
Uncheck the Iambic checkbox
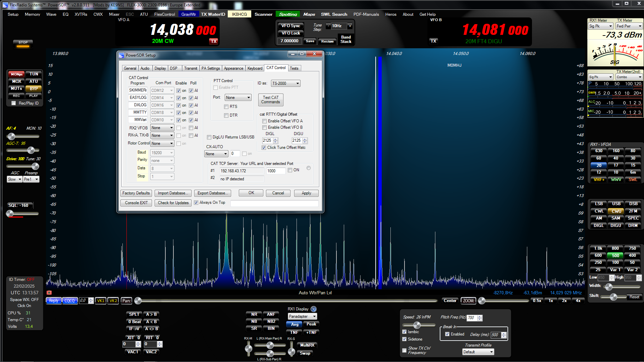tap(404, 332)
